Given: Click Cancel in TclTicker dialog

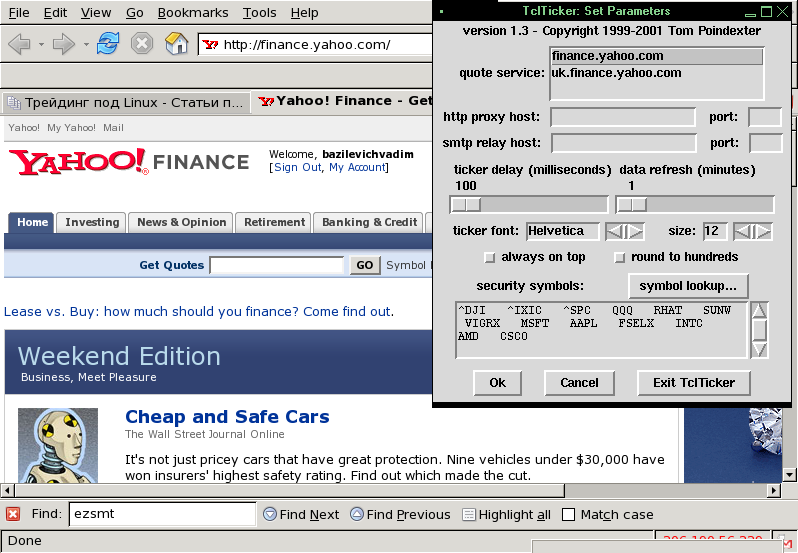Looking at the screenshot, I should (x=579, y=383).
